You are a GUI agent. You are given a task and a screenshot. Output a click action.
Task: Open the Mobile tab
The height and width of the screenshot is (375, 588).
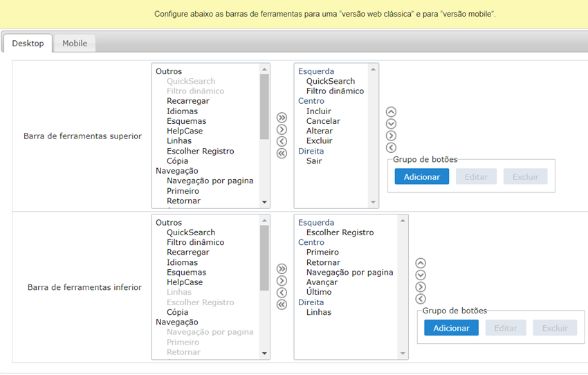[75, 43]
